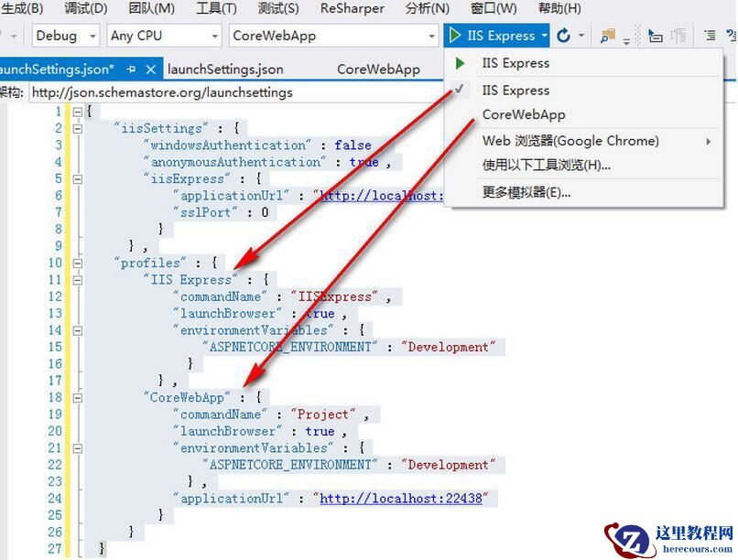Open the CoreWebApp startup project dropdown
The width and height of the screenshot is (738, 560).
[x=333, y=36]
